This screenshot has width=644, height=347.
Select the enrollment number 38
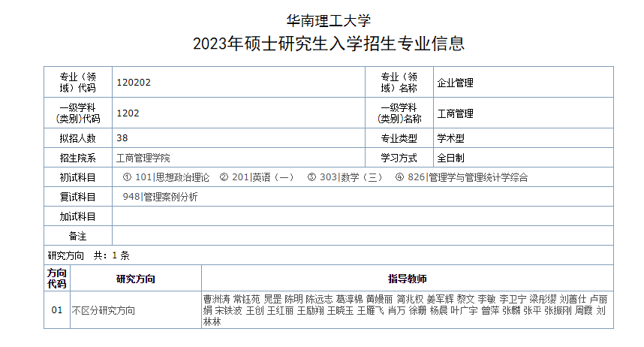pyautogui.click(x=122, y=137)
